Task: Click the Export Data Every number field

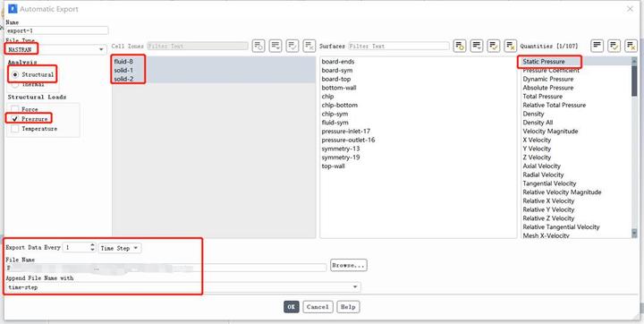Action: pos(76,248)
